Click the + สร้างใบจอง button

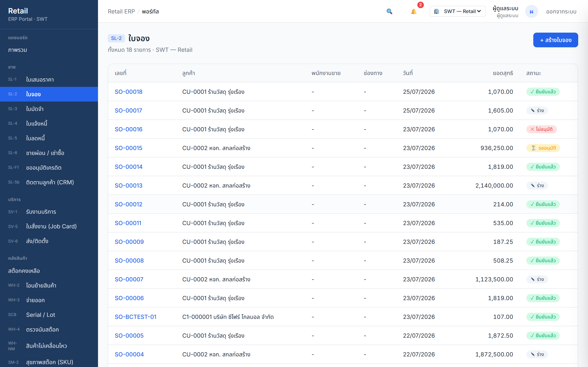tap(556, 40)
